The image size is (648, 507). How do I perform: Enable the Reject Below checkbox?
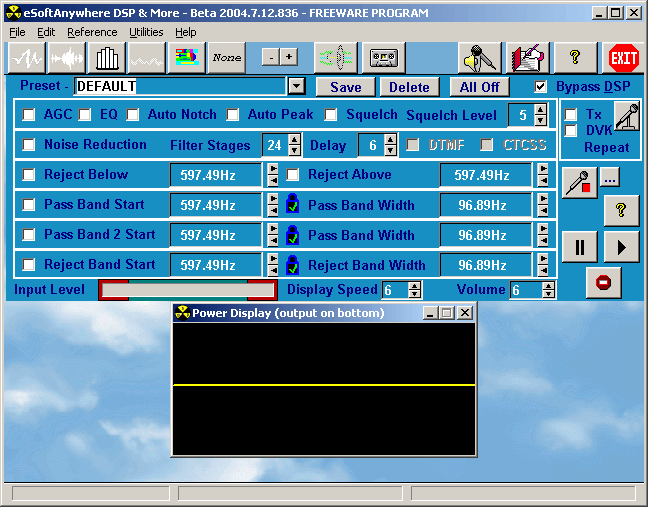click(x=29, y=174)
